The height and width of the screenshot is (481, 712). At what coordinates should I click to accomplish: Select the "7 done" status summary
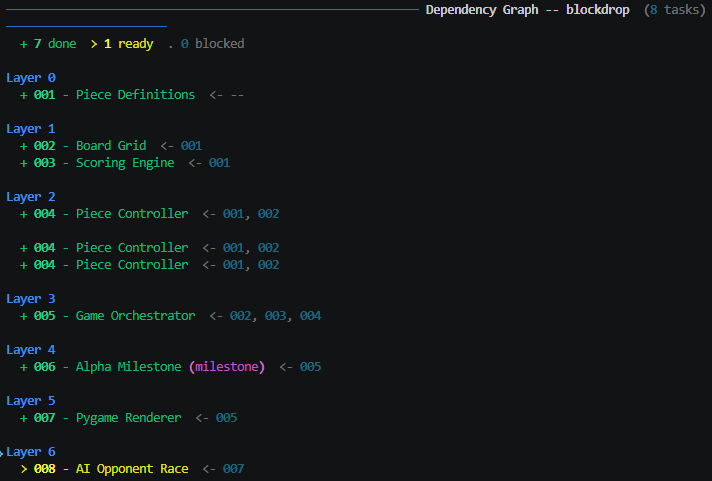pyautogui.click(x=55, y=44)
